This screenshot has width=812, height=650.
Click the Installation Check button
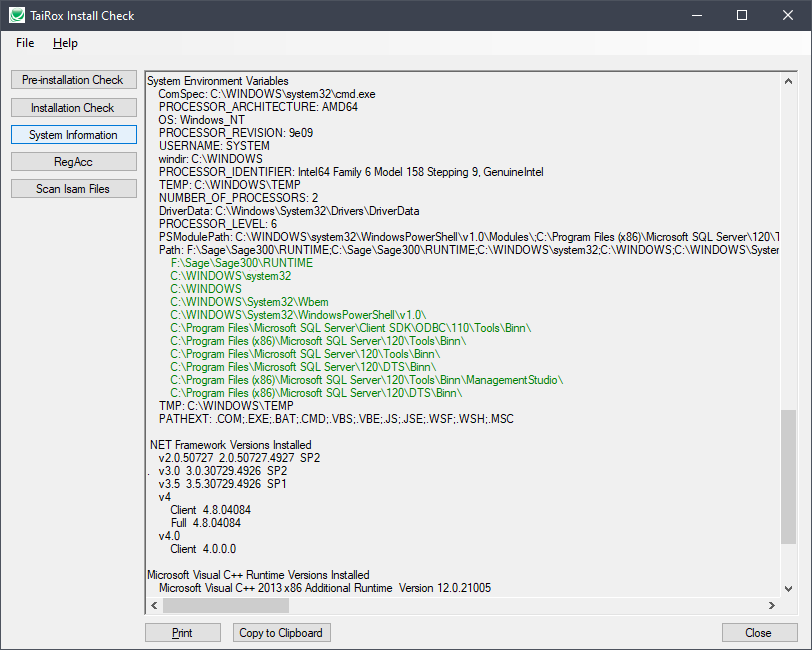pyautogui.click(x=74, y=108)
